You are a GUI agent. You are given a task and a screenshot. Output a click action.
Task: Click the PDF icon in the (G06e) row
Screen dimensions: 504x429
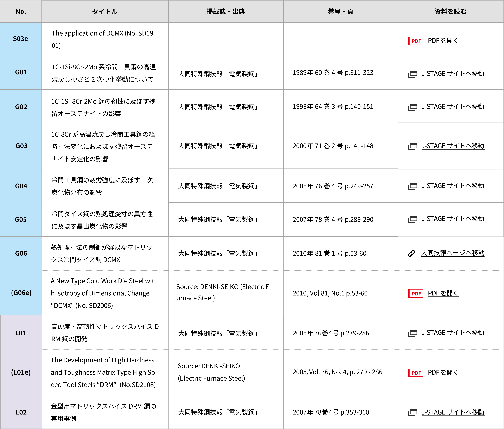[x=415, y=294]
